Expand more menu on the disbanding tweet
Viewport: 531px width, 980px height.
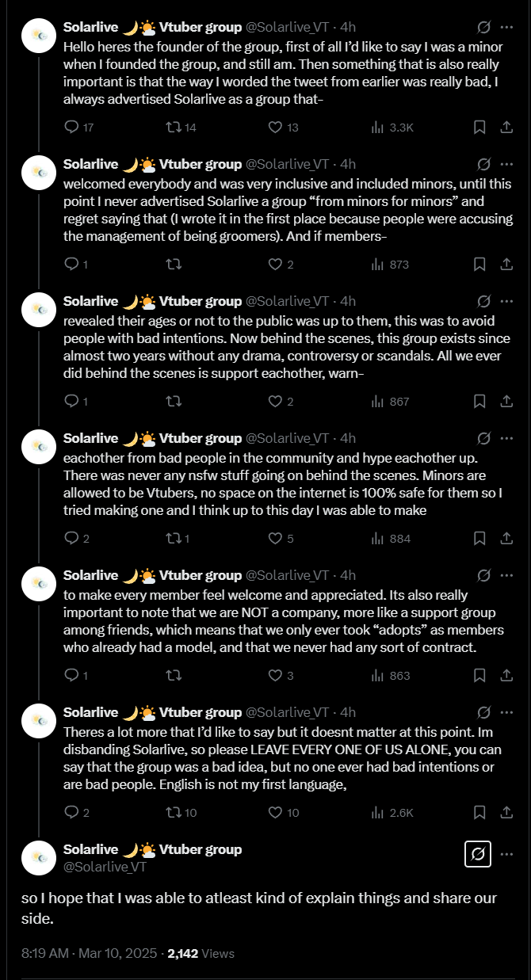pyautogui.click(x=506, y=712)
